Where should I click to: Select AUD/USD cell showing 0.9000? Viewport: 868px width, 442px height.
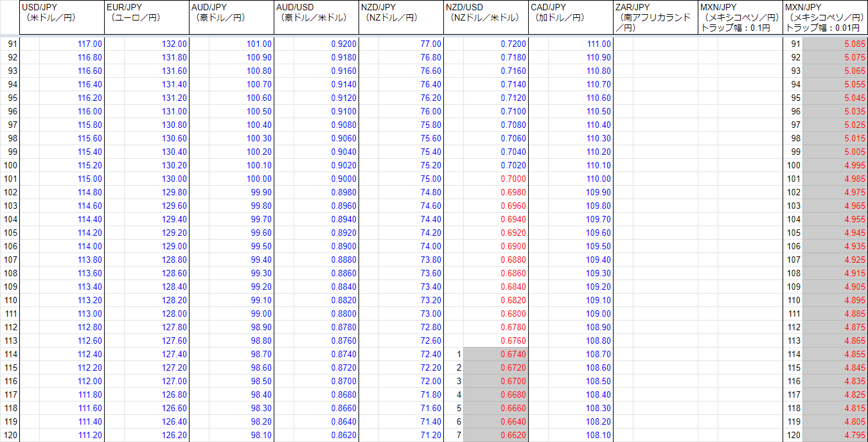pyautogui.click(x=325, y=179)
